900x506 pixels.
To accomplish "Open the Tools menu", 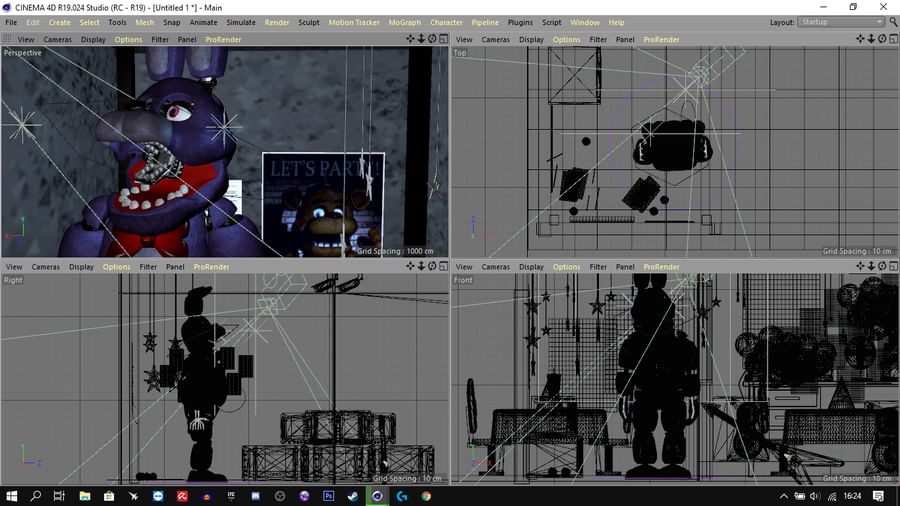I will [x=117, y=22].
